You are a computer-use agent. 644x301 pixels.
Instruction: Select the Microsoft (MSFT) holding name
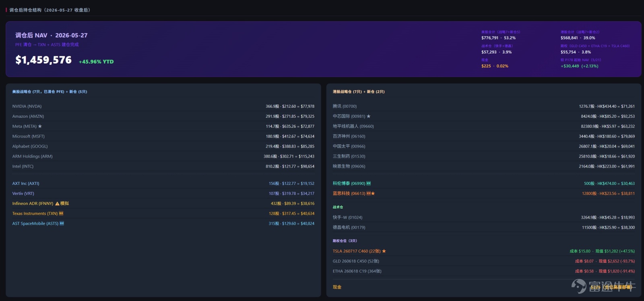pyautogui.click(x=28, y=136)
